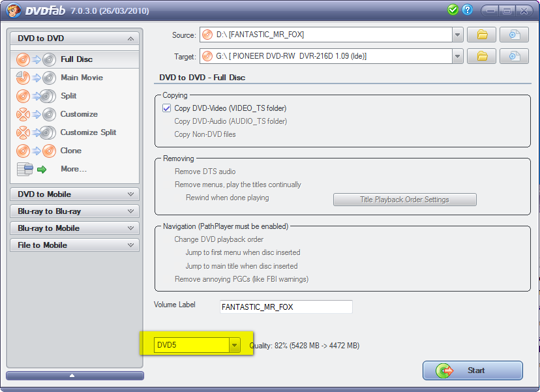Select Jump to main title when disc inserted
The image size is (540, 392).
[241, 266]
